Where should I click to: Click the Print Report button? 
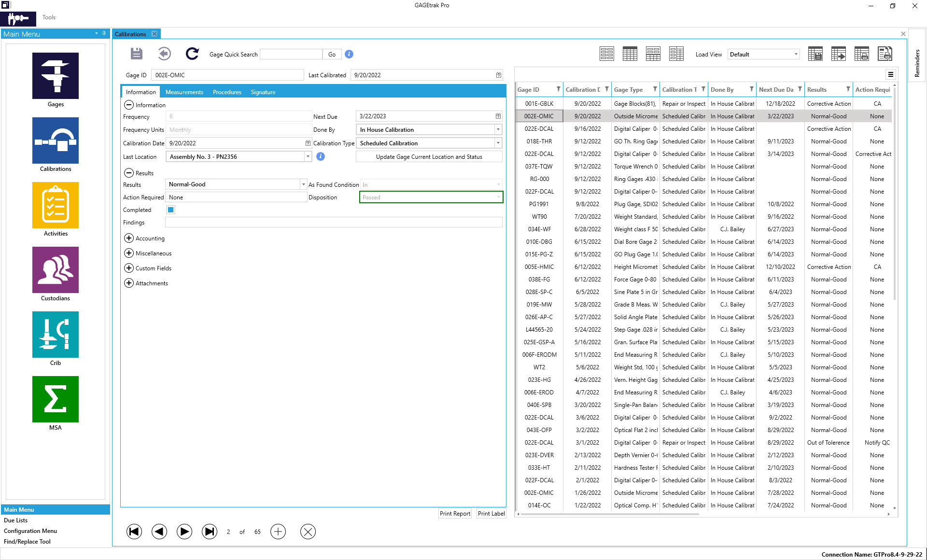click(454, 513)
